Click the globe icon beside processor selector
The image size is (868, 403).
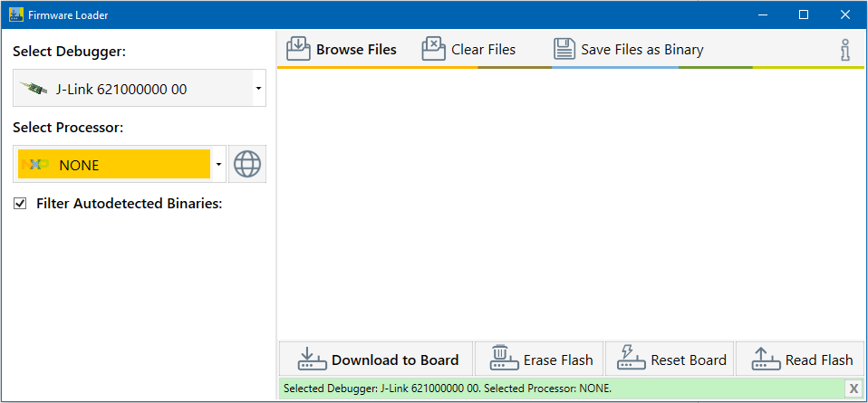point(247,164)
